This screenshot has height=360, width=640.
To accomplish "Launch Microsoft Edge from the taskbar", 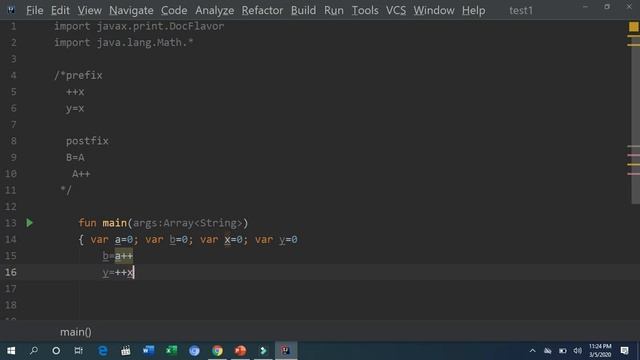I will [x=102, y=351].
